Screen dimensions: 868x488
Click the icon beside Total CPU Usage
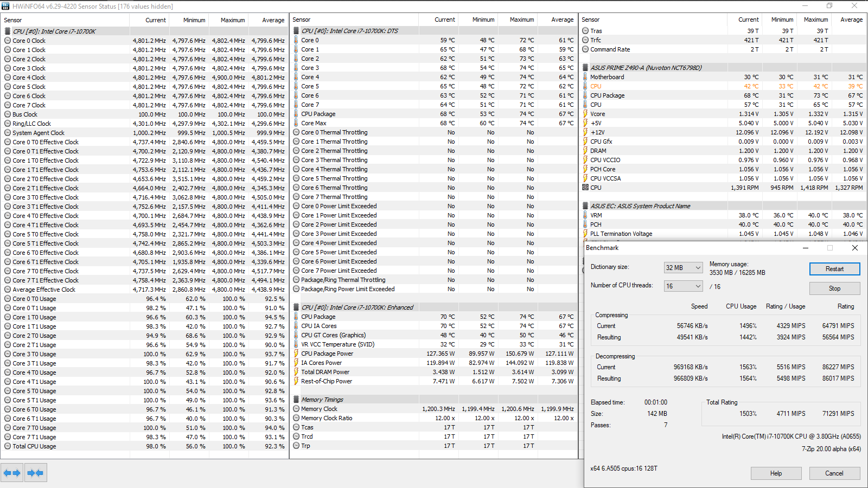pyautogui.click(x=8, y=446)
